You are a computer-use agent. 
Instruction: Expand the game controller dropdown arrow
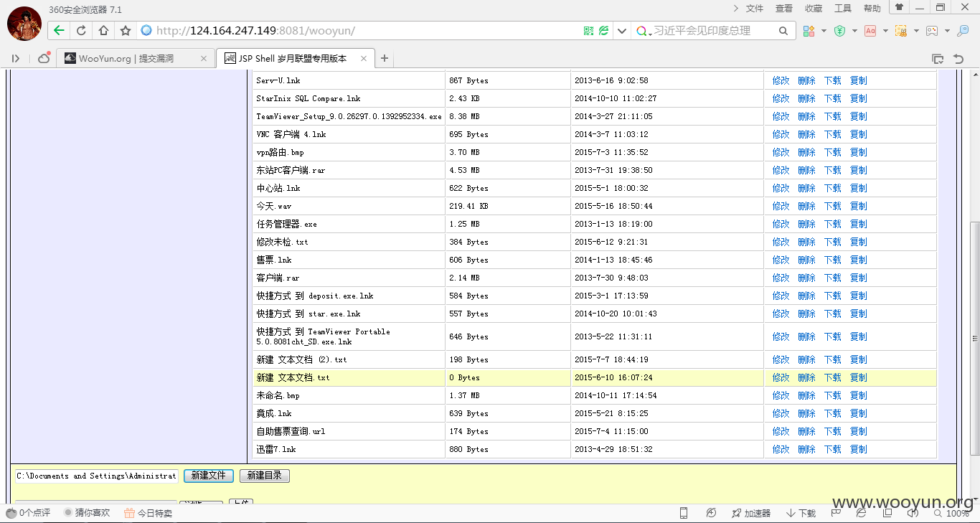(947, 31)
